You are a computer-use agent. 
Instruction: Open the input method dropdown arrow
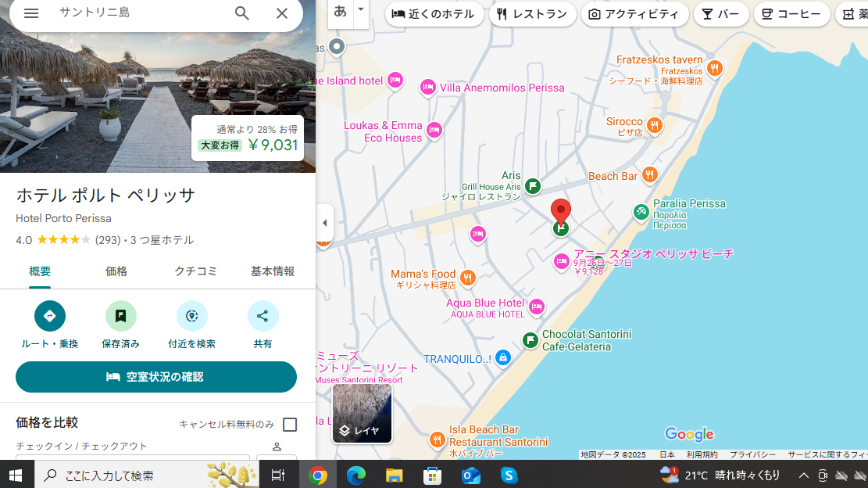pyautogui.click(x=360, y=10)
